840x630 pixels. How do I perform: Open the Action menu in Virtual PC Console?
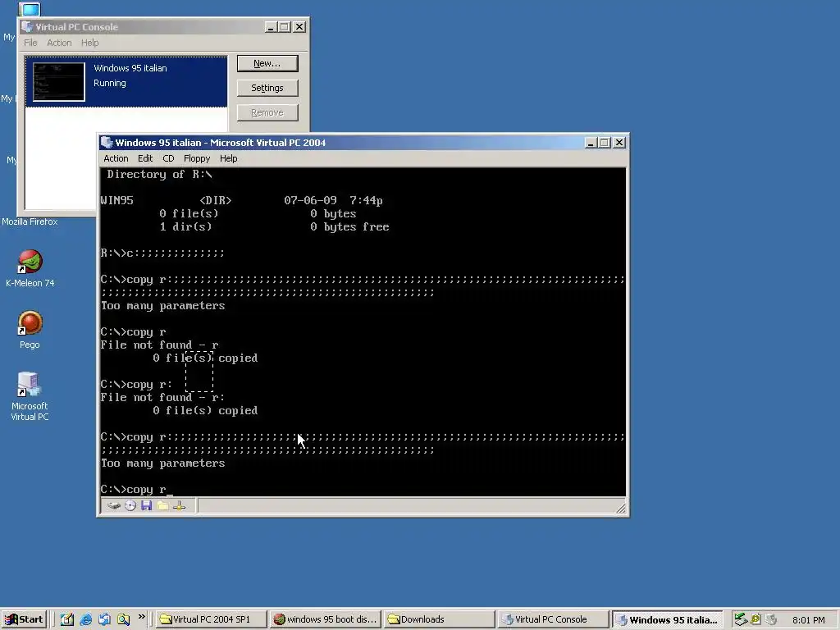pyautogui.click(x=59, y=43)
